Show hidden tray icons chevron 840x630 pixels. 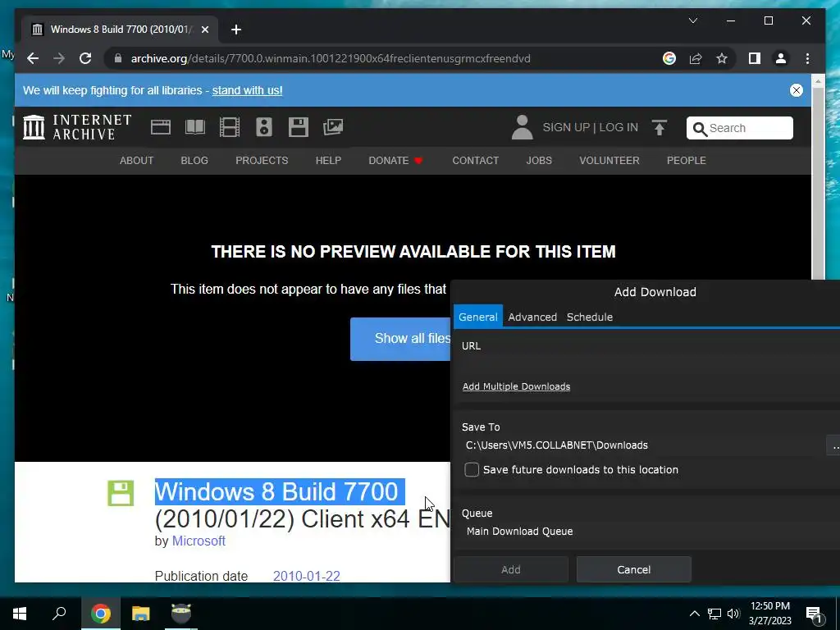[694, 614]
